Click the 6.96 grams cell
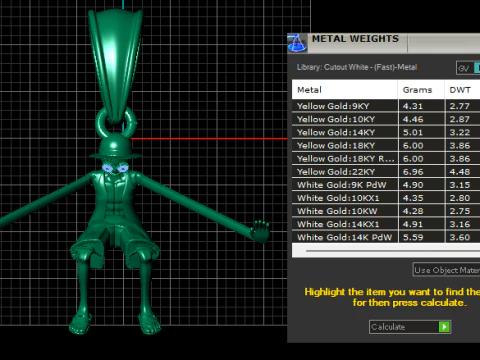 421,172
